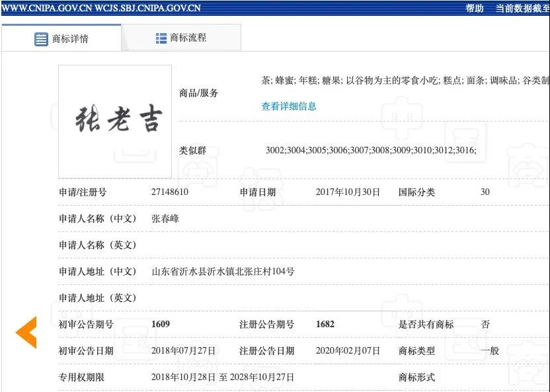Click the 当前数据截至 header text
Image resolution: width=550 pixels, height=392 pixels.
click(522, 8)
